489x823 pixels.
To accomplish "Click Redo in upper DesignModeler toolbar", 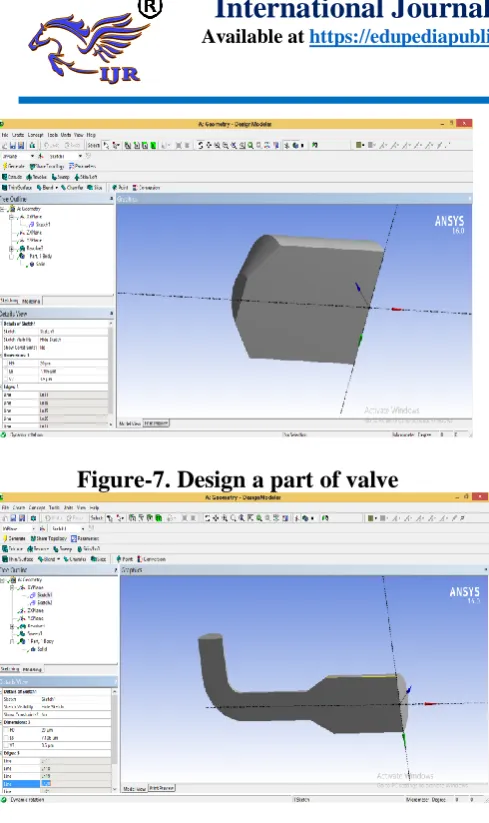I will tap(72, 145).
